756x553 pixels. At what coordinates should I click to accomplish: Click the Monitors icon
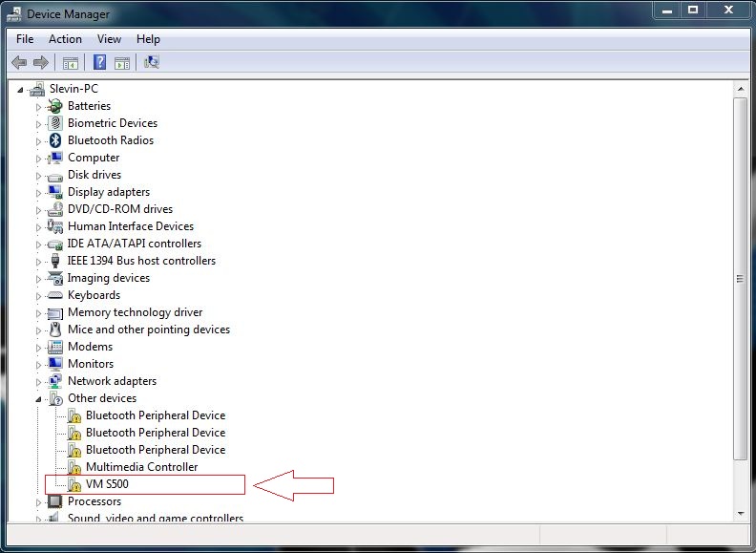click(x=55, y=364)
